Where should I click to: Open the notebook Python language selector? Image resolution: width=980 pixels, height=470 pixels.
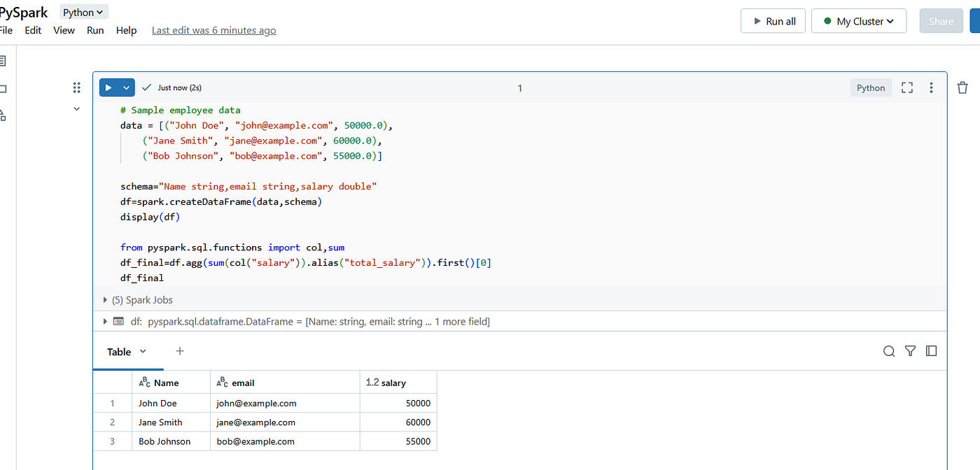tap(83, 12)
